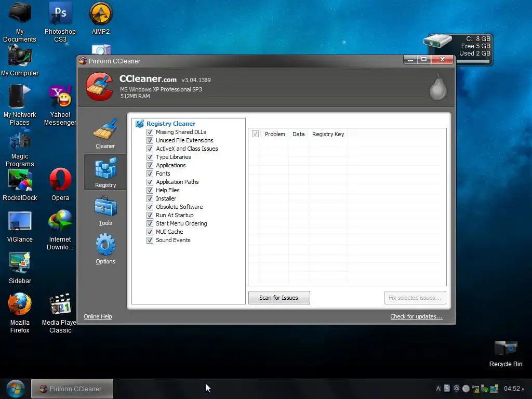Viewport: 532px width, 399px height.
Task: Launch the Opera browser shortcut
Action: (x=60, y=184)
